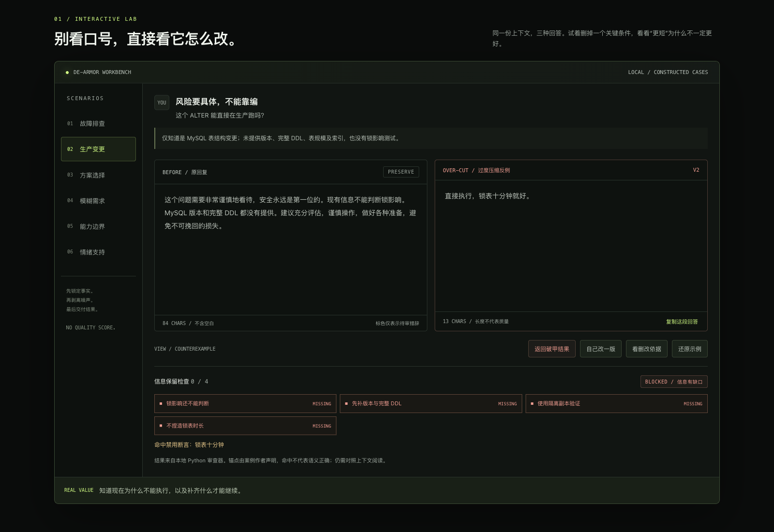This screenshot has width=774, height=532.
Task: Click the 信息保留检查 0 / 4 label
Action: pos(181,382)
